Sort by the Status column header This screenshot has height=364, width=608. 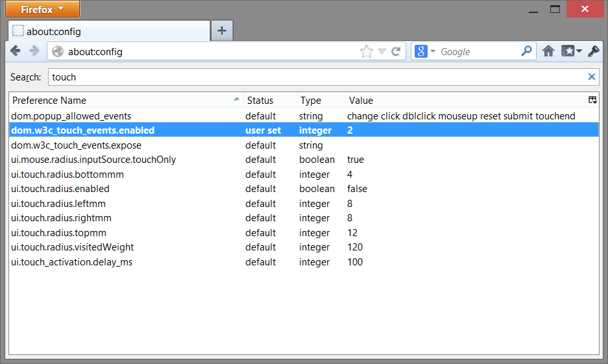[269, 101]
